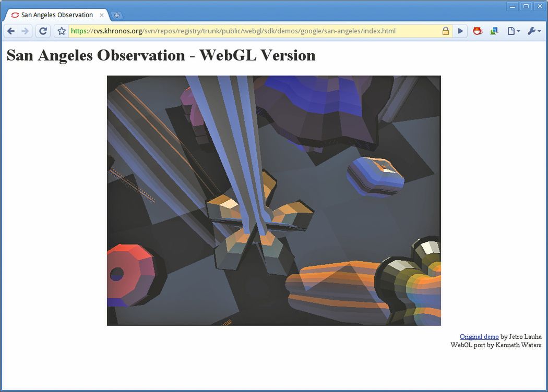Open a new tab with the plus button
Image resolution: width=548 pixels, height=392 pixels.
(x=116, y=15)
